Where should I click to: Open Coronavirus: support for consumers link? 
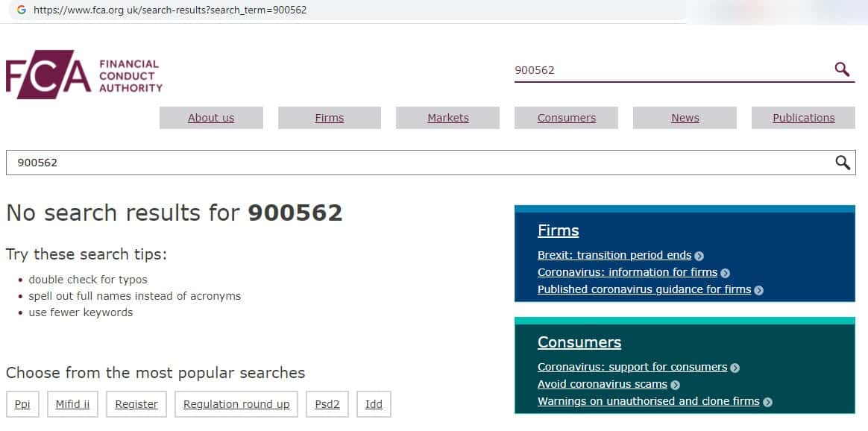(x=632, y=367)
